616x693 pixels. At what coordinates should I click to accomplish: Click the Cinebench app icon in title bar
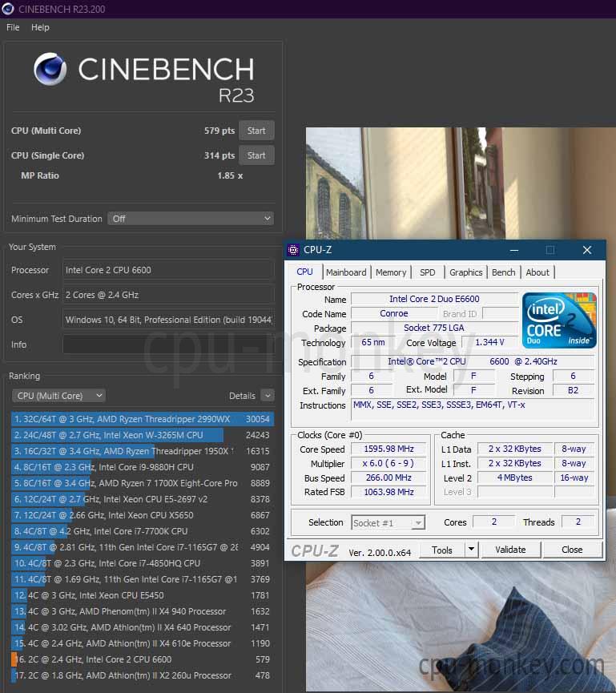coord(8,9)
